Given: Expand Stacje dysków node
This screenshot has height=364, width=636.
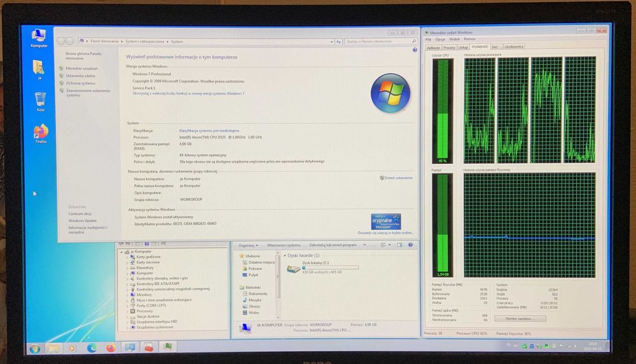Looking at the screenshot, I should [127, 316].
